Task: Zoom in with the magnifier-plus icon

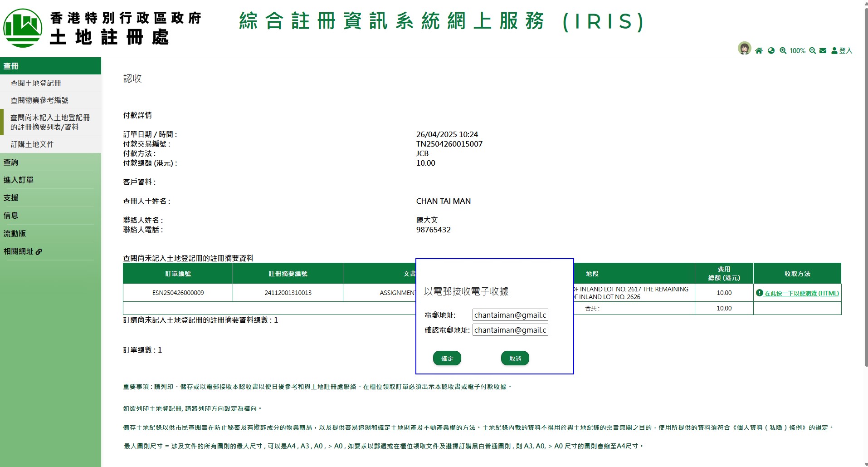Action: point(783,51)
